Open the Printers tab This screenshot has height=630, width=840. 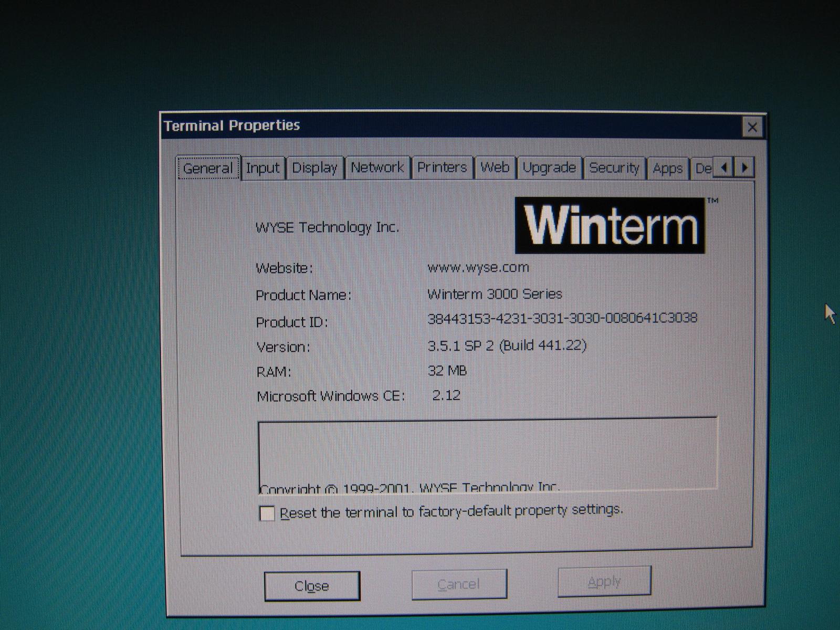coord(442,167)
